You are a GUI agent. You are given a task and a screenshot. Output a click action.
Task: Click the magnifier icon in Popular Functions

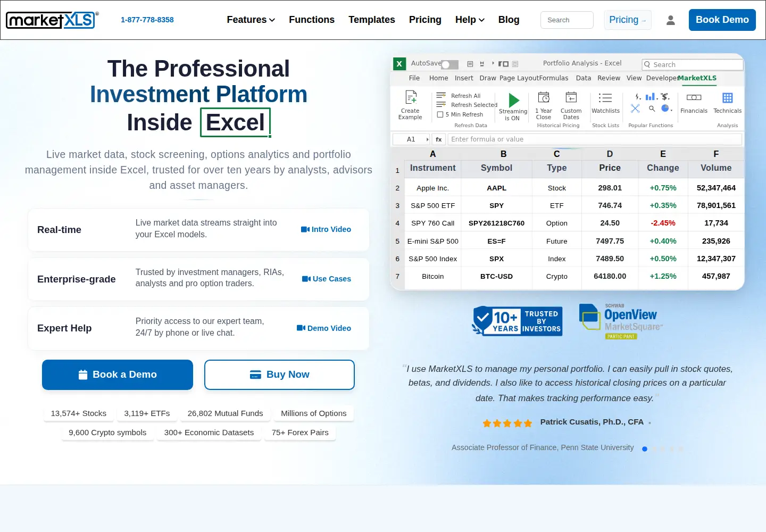click(652, 109)
